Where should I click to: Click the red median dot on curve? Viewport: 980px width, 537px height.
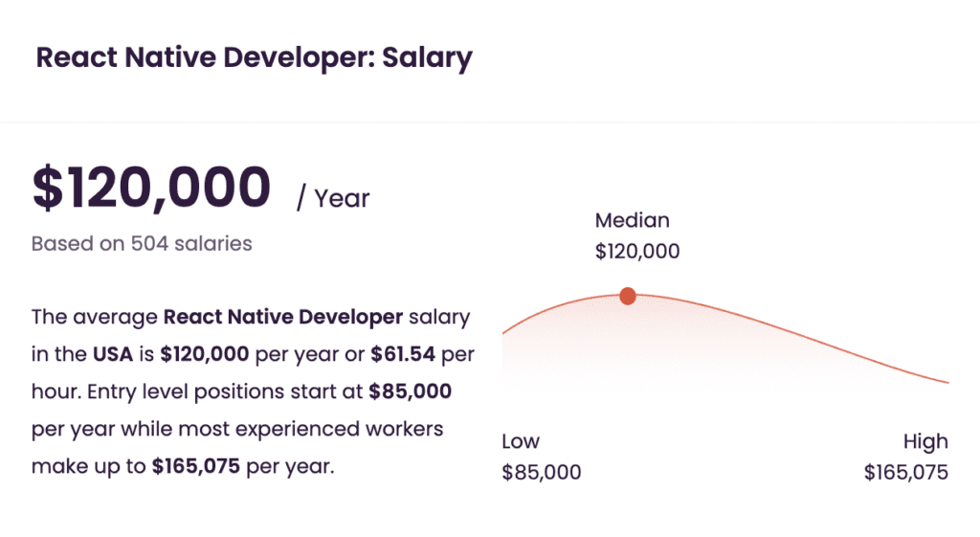point(628,296)
